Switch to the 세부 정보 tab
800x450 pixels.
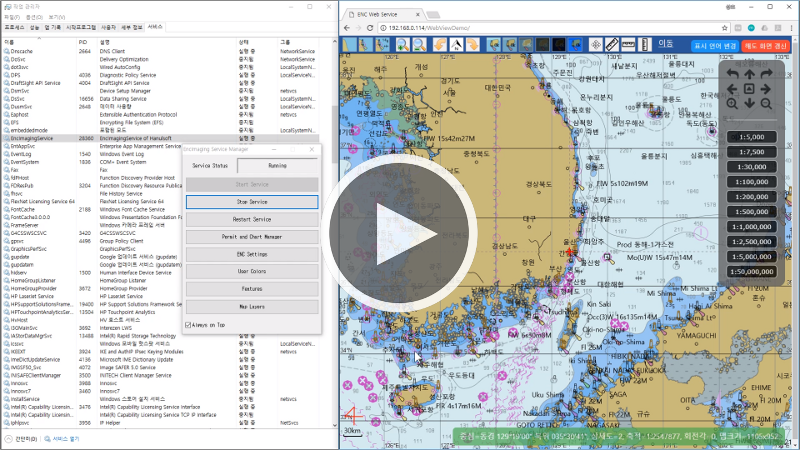click(x=132, y=27)
